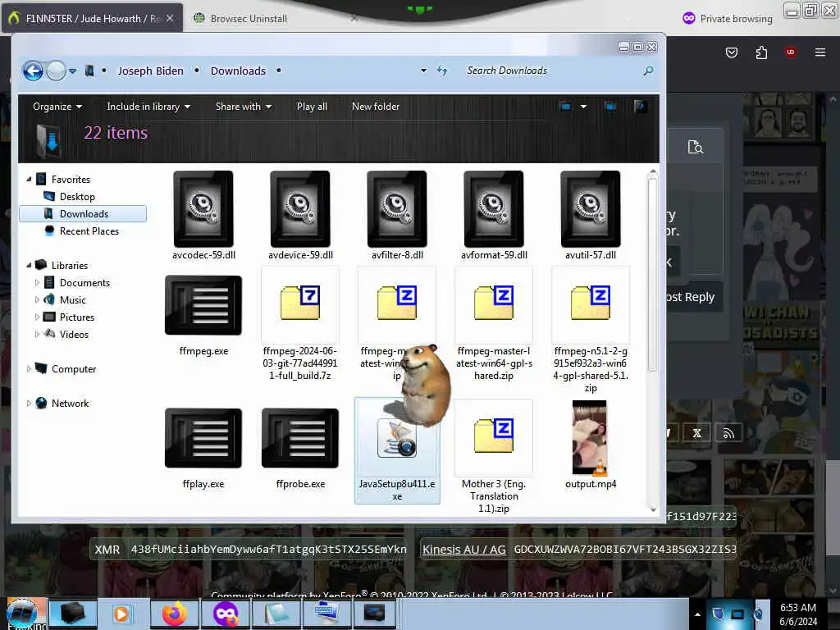Click the X share icon on webpage

tap(697, 433)
